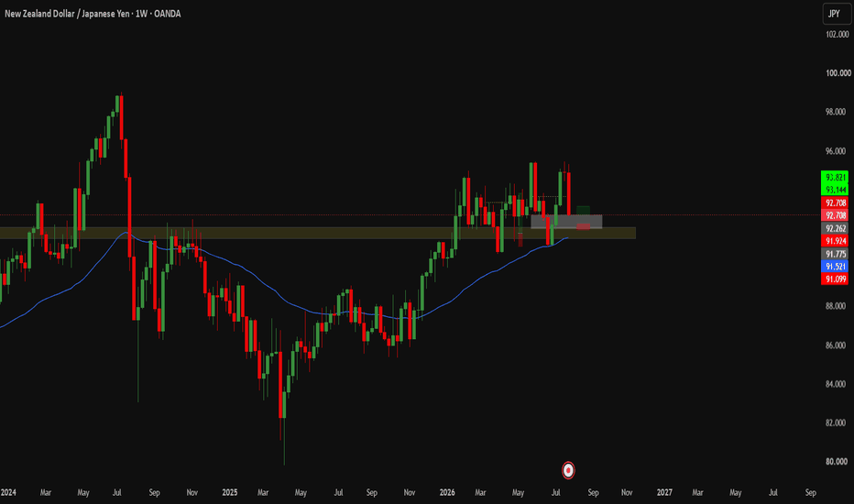Click the 2027 label on time axis
The image size is (854, 504).
(x=664, y=493)
